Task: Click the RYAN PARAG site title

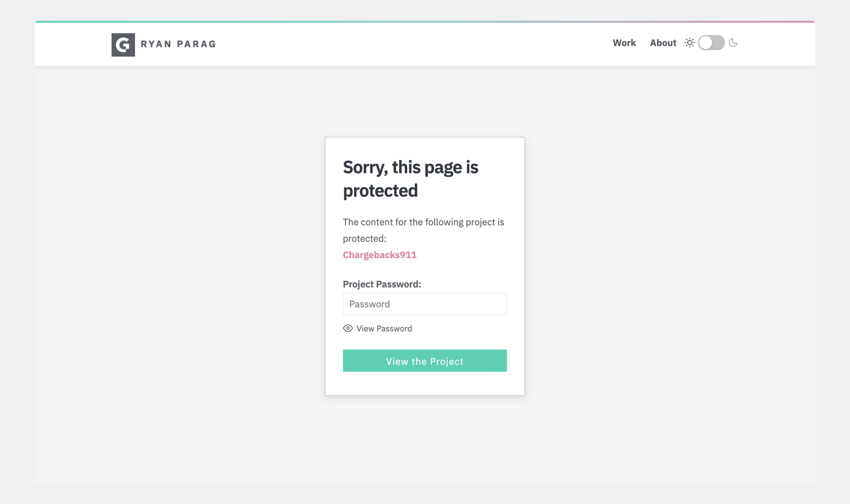Action: 178,44
